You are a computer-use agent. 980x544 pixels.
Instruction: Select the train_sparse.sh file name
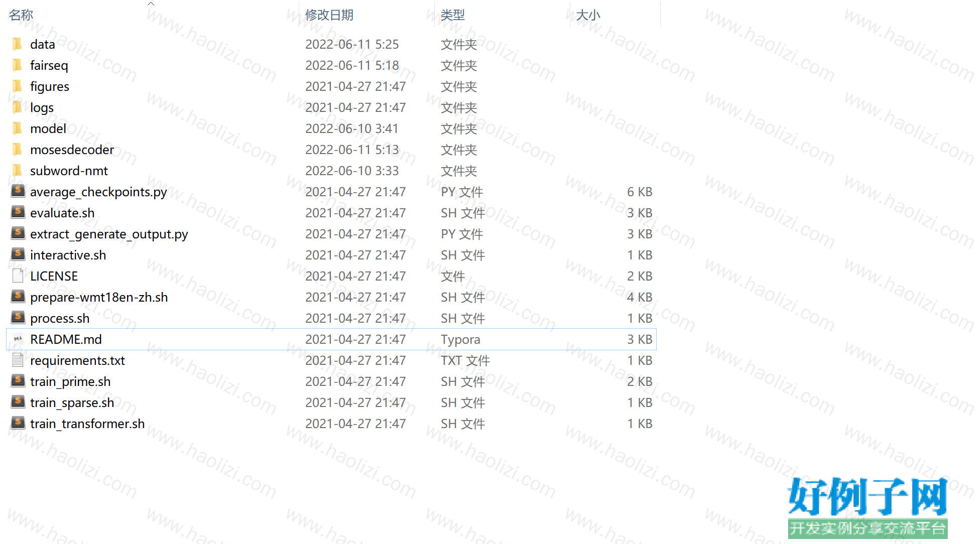pyautogui.click(x=72, y=403)
